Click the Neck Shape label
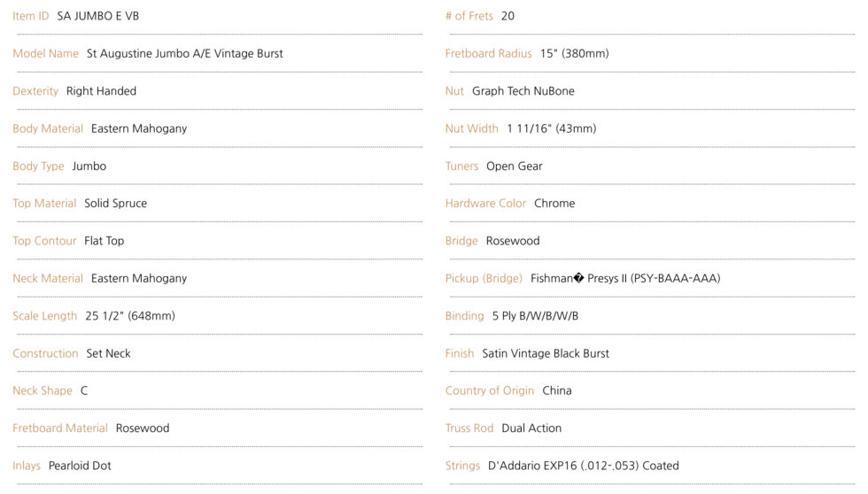 41,390
